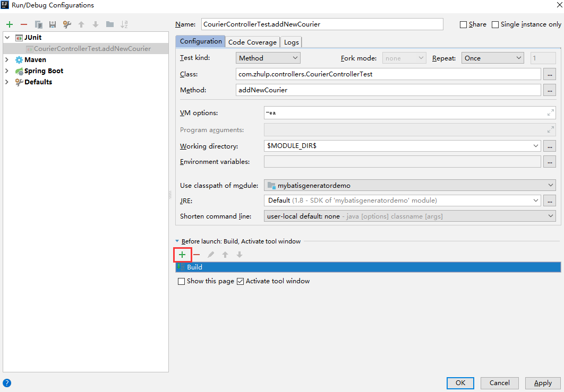This screenshot has height=392, width=564.
Task: Open the Fork mode dropdown
Action: [404, 58]
